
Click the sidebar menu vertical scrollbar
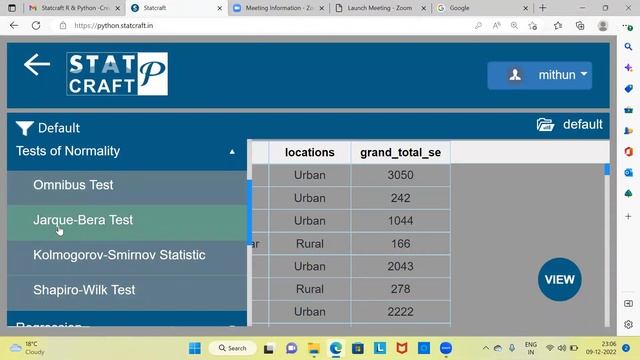[x=249, y=212]
